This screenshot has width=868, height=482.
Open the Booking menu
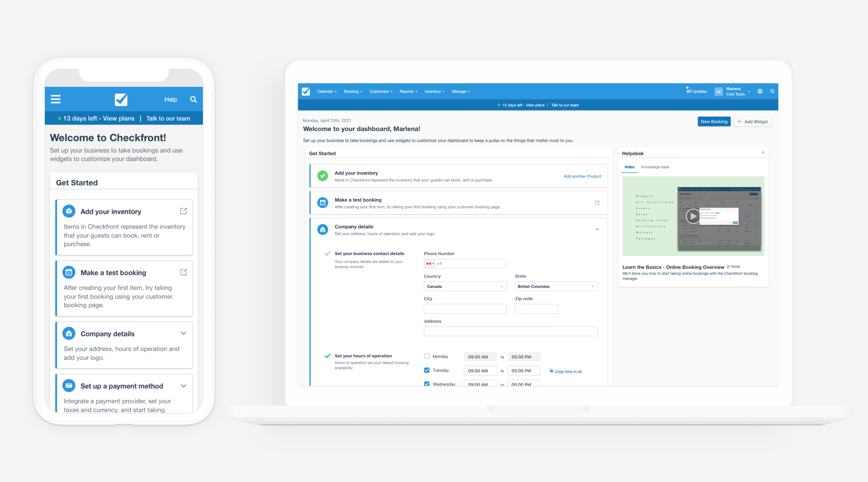(353, 91)
